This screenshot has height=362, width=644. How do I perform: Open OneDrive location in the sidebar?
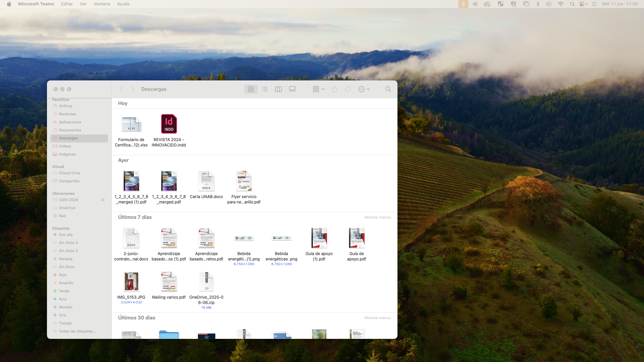point(79,208)
